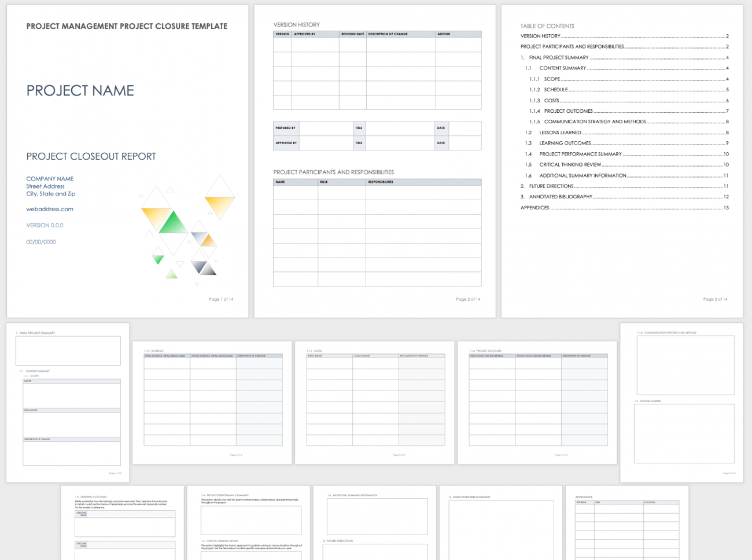Image resolution: width=752 pixels, height=560 pixels.
Task: Click the AUTHOR column header
Action: pyautogui.click(x=458, y=34)
